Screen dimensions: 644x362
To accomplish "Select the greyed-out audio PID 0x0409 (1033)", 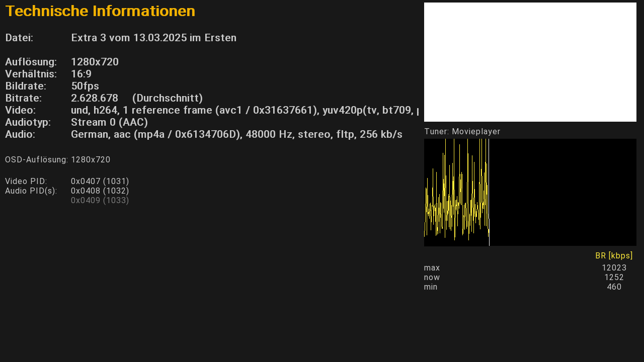I will 100,201.
